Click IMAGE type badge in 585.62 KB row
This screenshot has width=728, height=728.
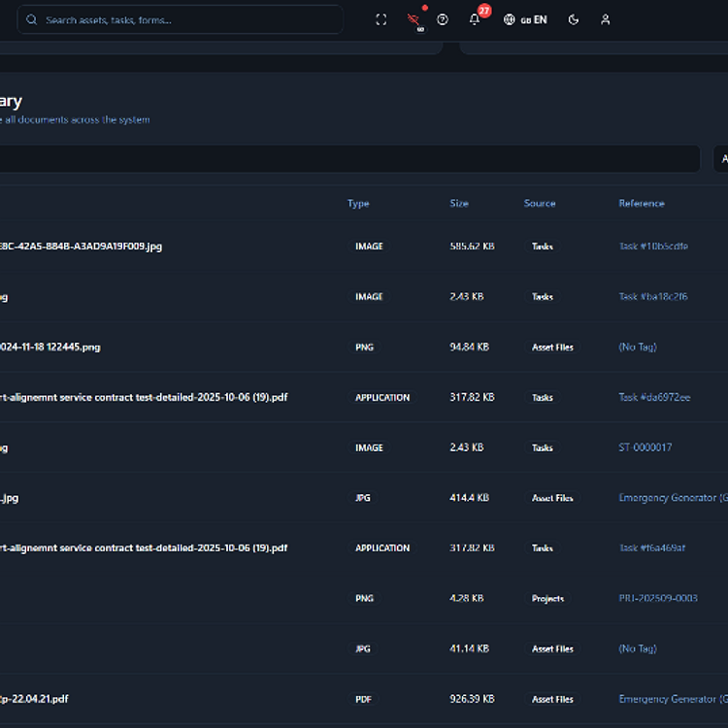[369, 247]
